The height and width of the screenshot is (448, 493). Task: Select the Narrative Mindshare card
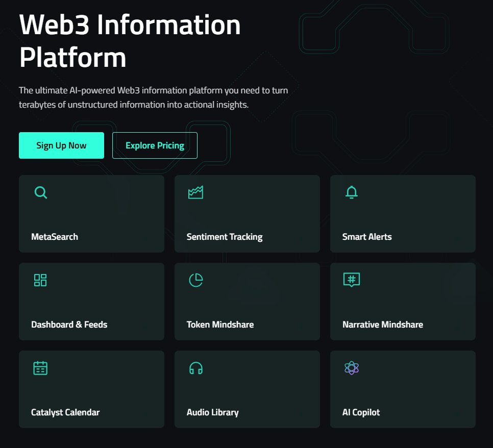tap(403, 301)
